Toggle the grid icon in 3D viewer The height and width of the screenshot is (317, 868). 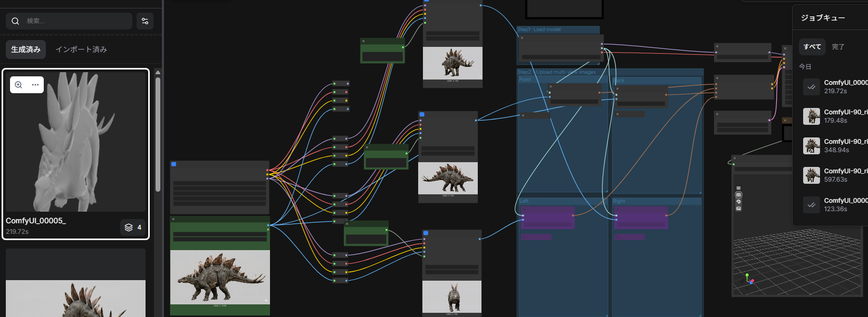(x=738, y=195)
